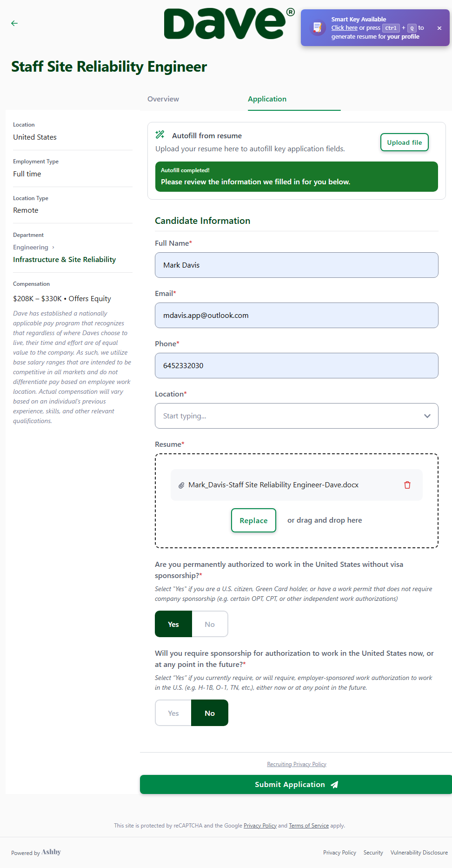Focus the Full Name input field
Viewport: 452px width, 868px height.
tap(297, 265)
